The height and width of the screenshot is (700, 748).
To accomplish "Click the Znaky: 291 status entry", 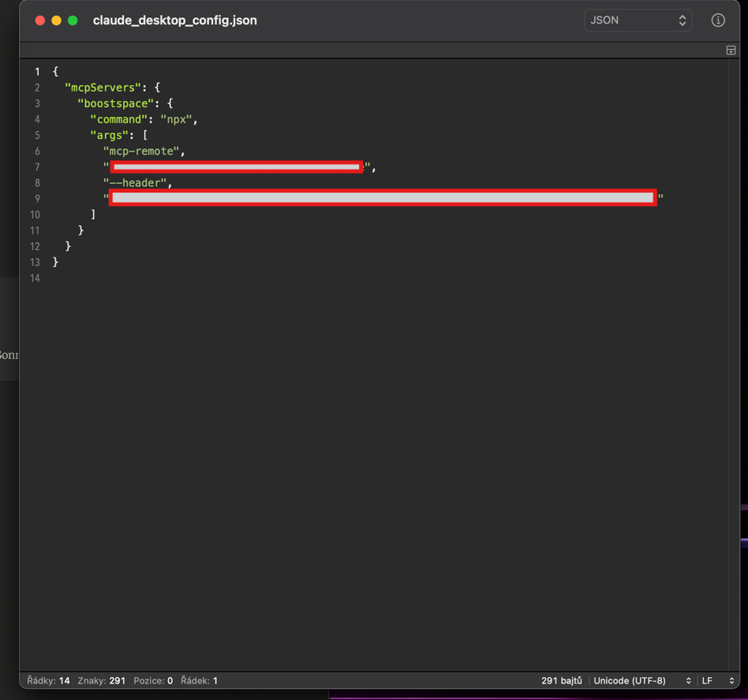I will click(102, 680).
